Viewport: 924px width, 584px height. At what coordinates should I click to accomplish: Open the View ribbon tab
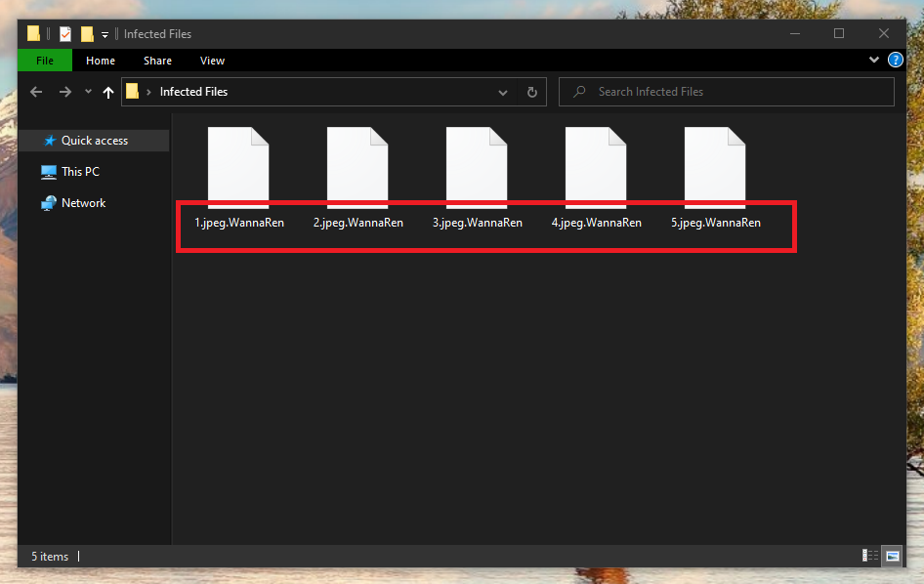click(212, 61)
